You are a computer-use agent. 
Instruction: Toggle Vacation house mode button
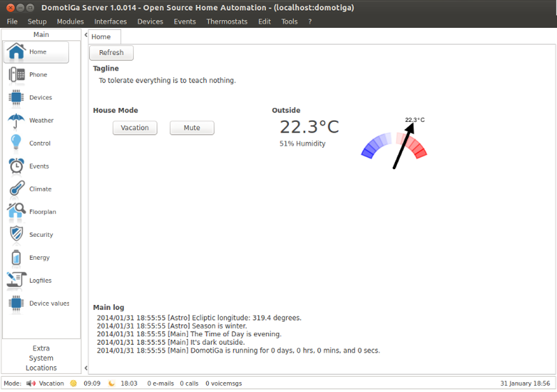(135, 128)
